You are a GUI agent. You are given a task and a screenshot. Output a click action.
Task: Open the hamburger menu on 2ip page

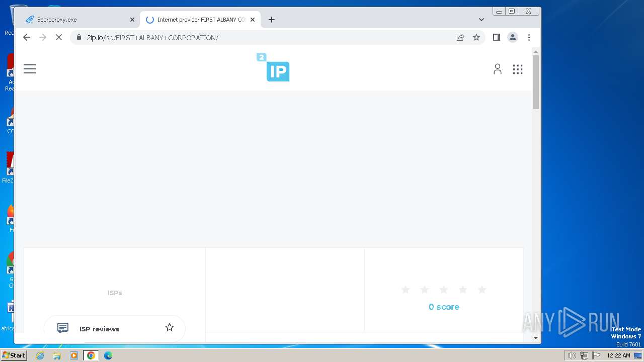pos(30,69)
